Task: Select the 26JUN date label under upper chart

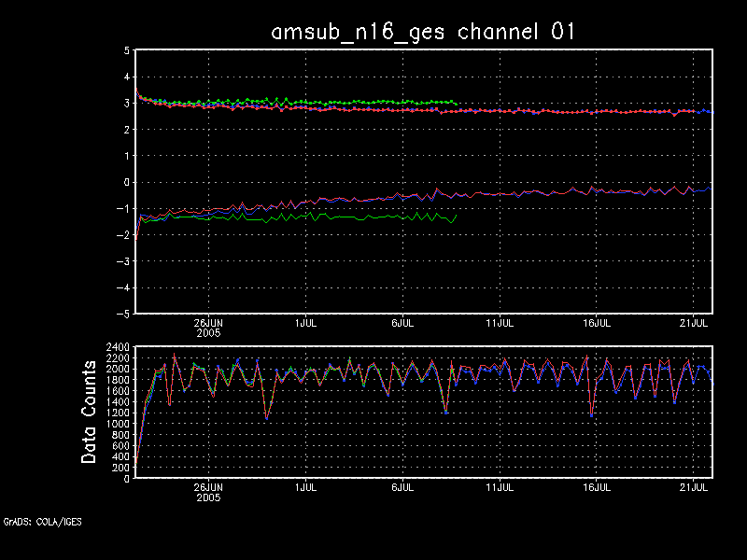Action: coord(207,322)
